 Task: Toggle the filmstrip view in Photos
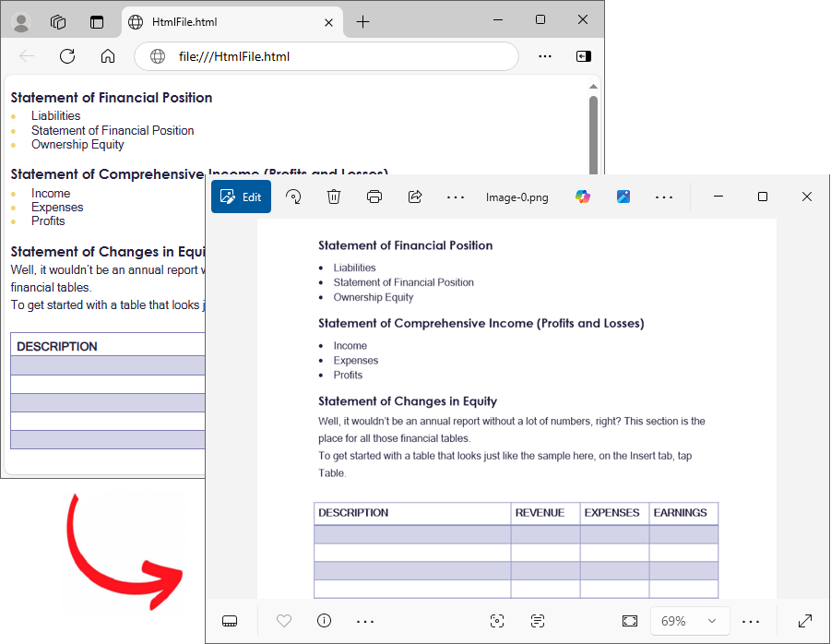[230, 621]
